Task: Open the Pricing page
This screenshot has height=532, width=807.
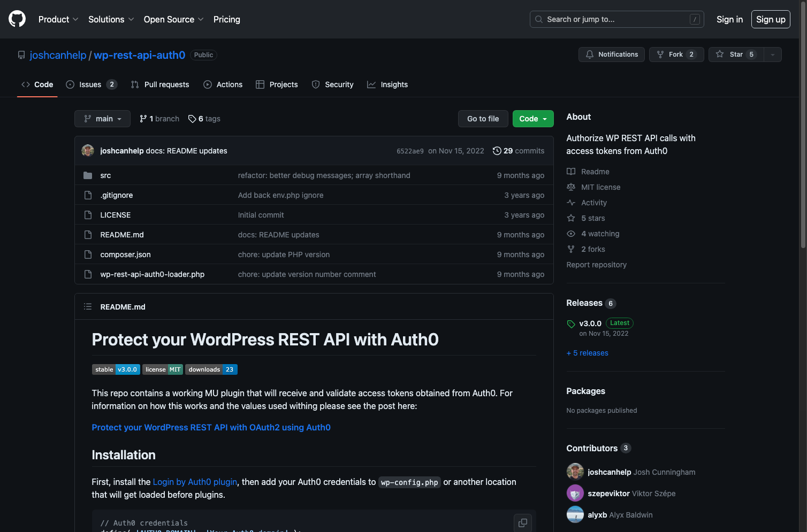Action: (x=227, y=19)
